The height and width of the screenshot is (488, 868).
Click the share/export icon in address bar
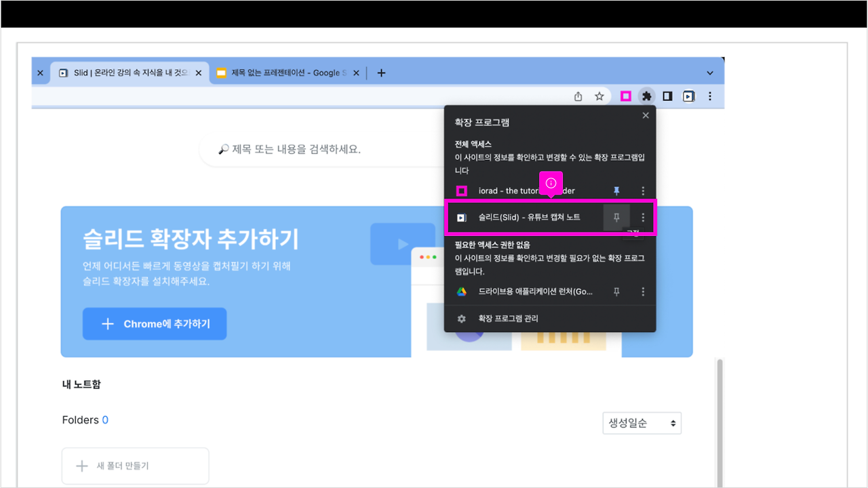pyautogui.click(x=578, y=96)
